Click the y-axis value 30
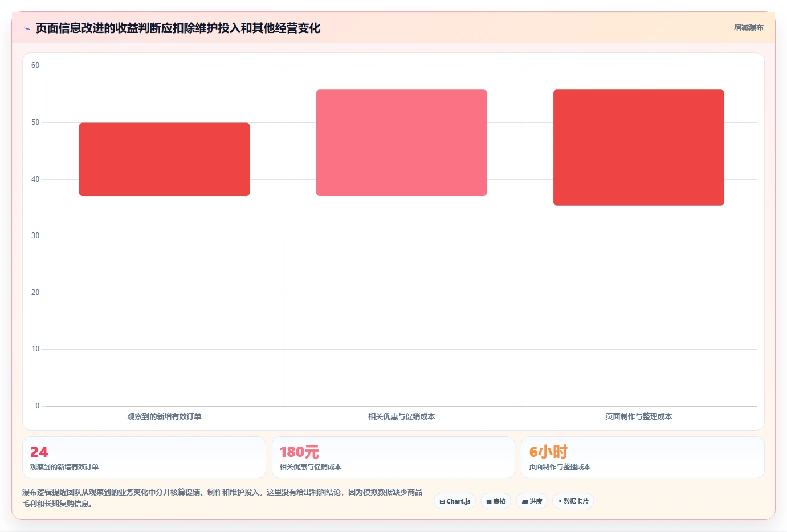The height and width of the screenshot is (532, 787). point(35,236)
